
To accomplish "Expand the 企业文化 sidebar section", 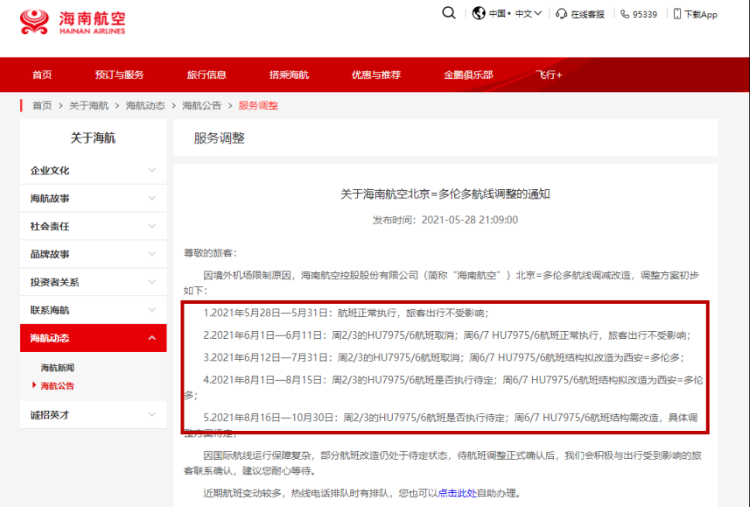I will pos(93,170).
